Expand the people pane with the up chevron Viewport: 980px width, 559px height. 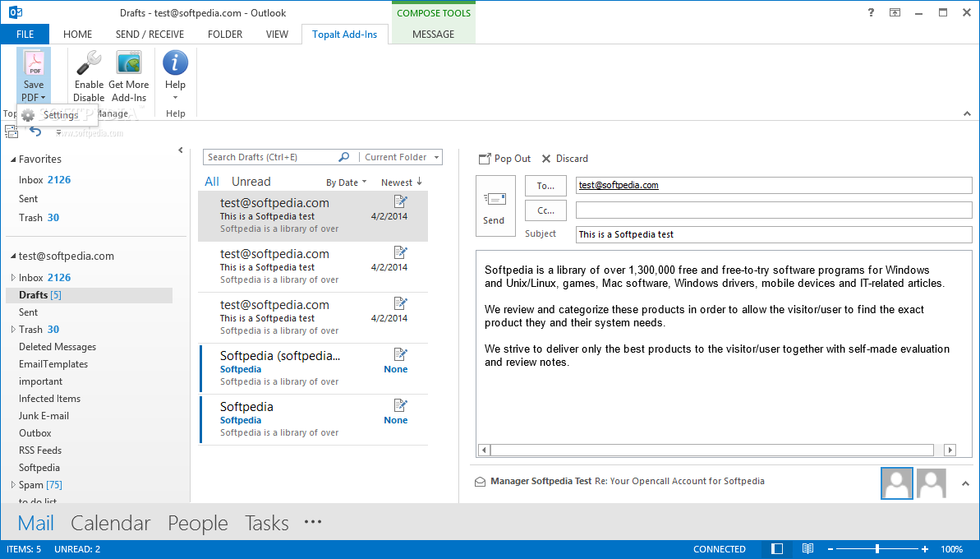966,483
